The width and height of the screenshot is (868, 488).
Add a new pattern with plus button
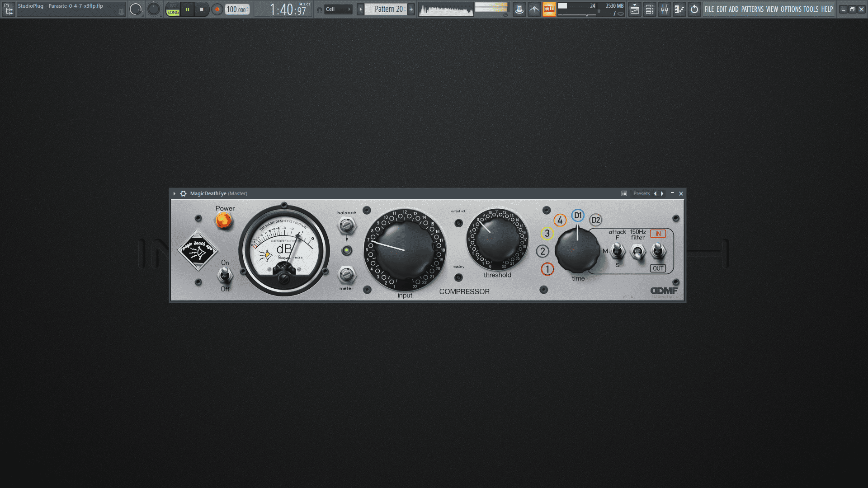pos(411,9)
